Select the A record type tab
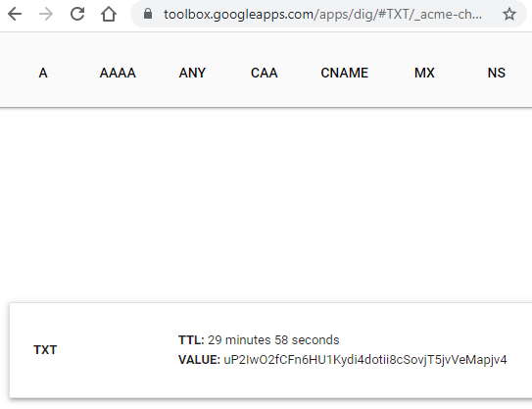Viewport: 532px width, 409px height. coord(43,73)
